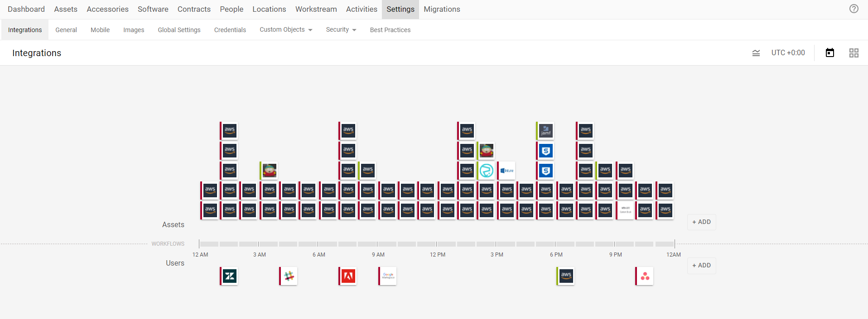Screen dimensions: 868x319
Task: Toggle the timeline density filter icon
Action: pyautogui.click(x=756, y=53)
